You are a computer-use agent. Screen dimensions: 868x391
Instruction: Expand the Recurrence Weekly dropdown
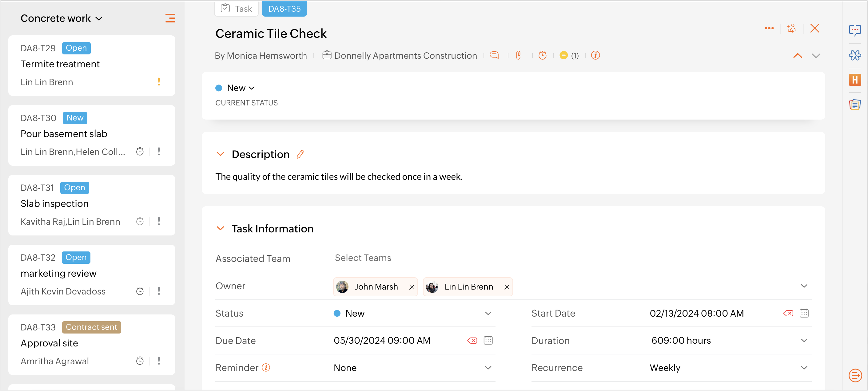point(804,368)
